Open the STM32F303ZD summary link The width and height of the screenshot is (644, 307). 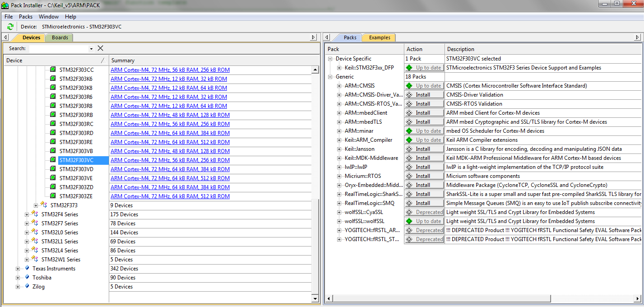(170, 187)
